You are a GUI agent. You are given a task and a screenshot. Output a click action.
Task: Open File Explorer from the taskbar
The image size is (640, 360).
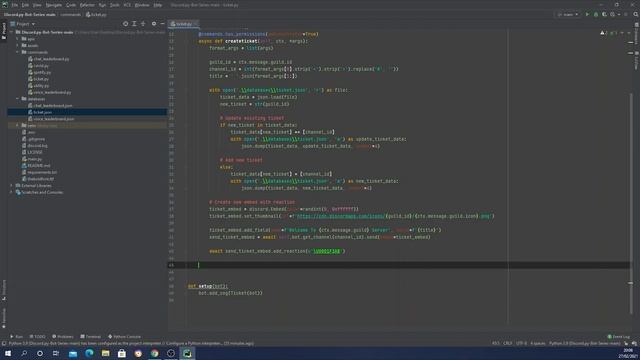click(105, 353)
